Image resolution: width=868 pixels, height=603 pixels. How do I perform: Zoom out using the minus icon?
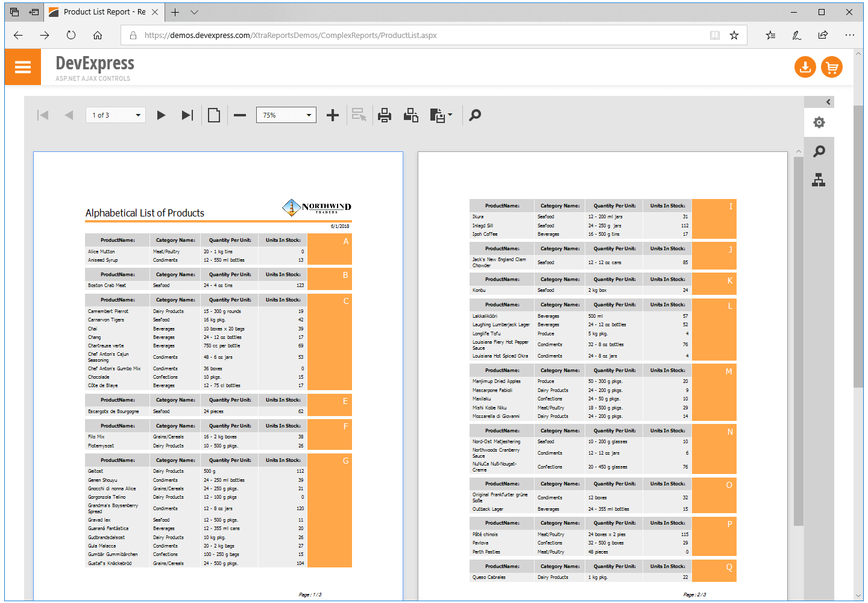point(239,115)
